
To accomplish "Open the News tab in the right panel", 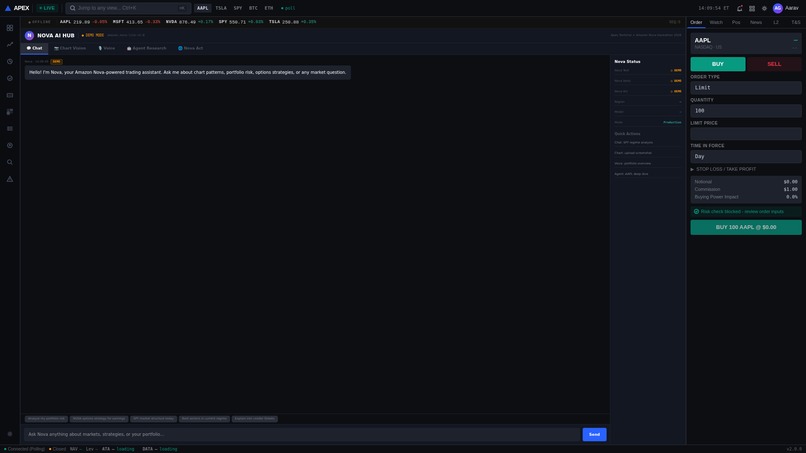I will 756,23.
